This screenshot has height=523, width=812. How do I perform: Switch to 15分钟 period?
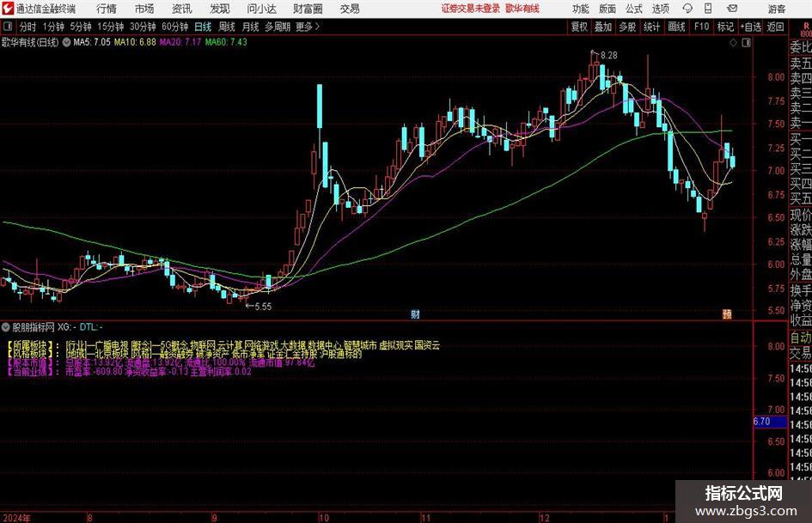[111, 27]
